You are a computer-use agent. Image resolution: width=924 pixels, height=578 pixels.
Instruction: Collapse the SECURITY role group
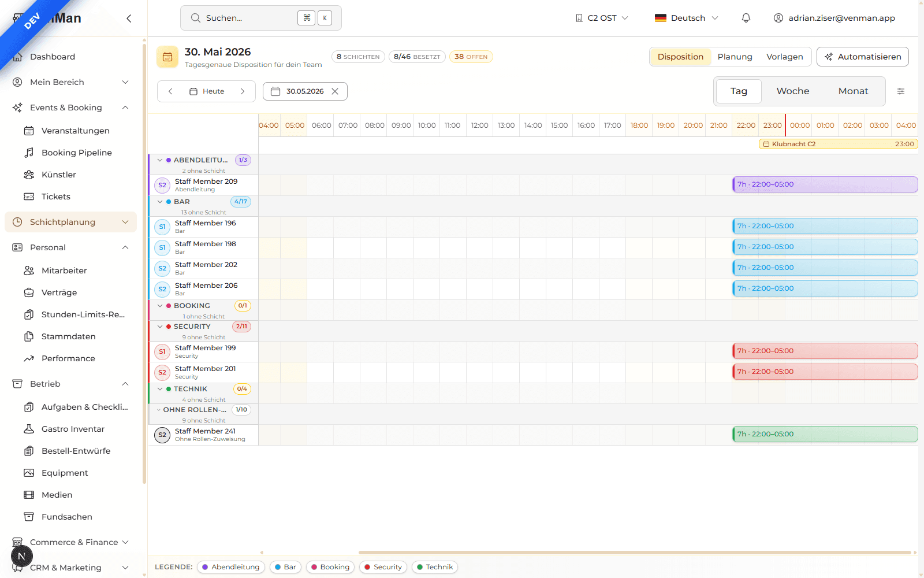coord(160,327)
